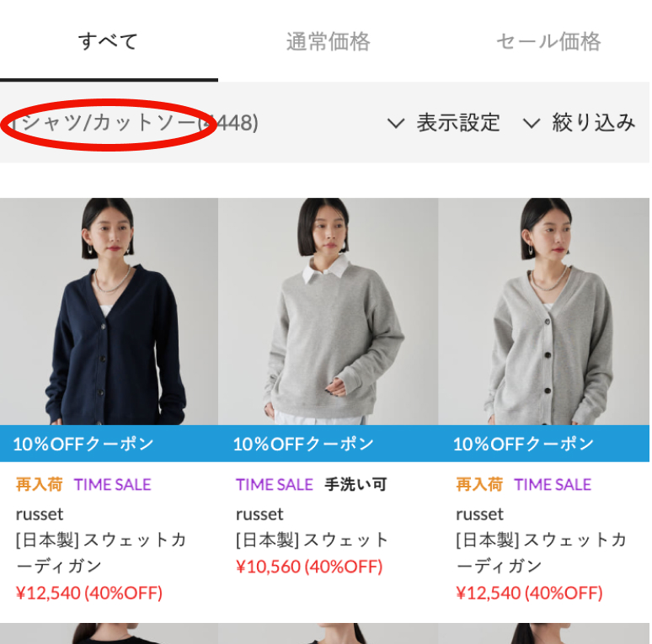The height and width of the screenshot is (644, 652).
Task: Click the first 10%OFFクーポン banner
Action: point(109,444)
